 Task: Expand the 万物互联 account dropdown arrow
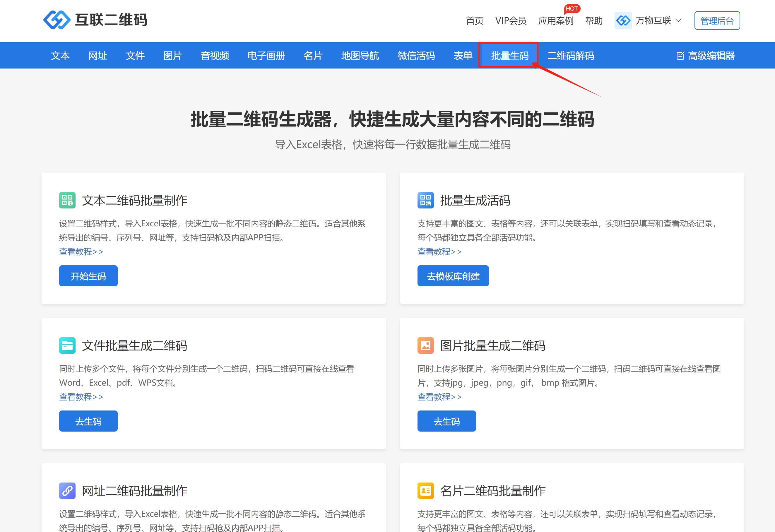coord(678,21)
